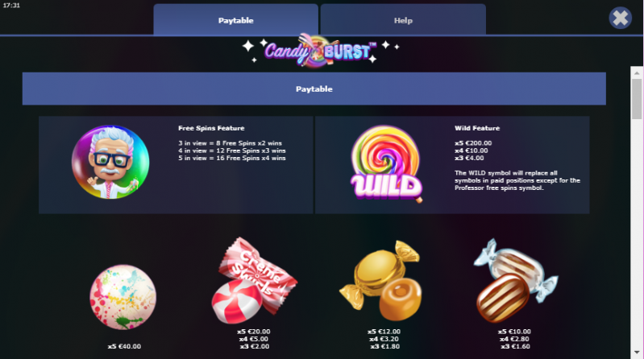The height and width of the screenshot is (359, 644).
Task: Select the Paytable tab
Action: [235, 19]
